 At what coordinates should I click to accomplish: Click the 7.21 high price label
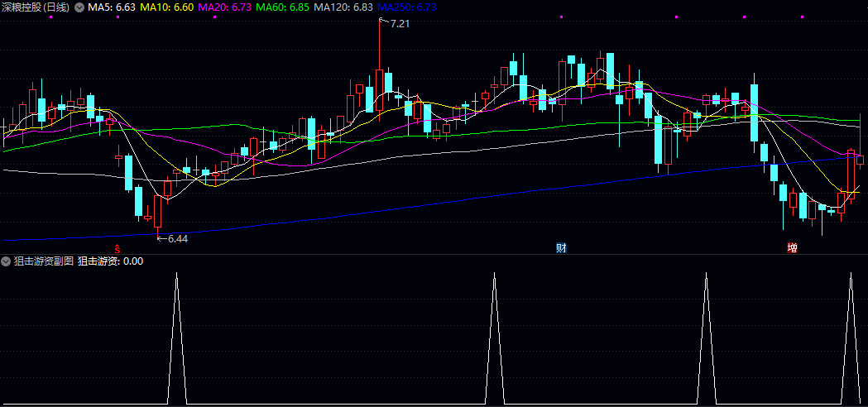(400, 23)
